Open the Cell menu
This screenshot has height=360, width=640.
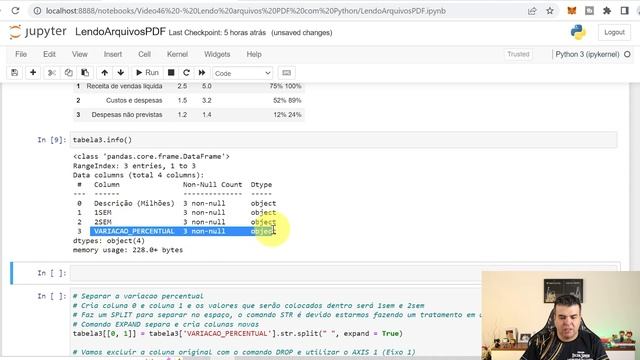[x=144, y=54]
